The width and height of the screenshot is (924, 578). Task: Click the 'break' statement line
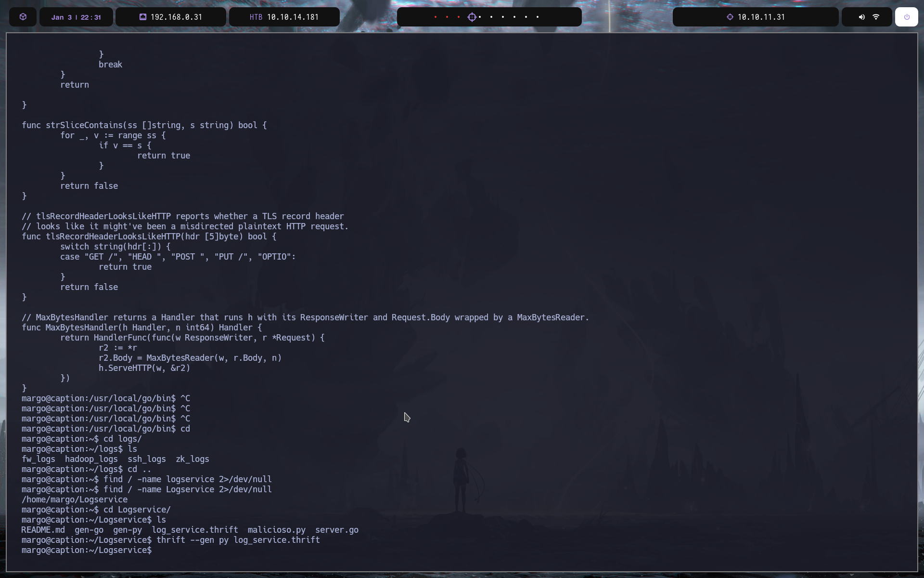111,65
